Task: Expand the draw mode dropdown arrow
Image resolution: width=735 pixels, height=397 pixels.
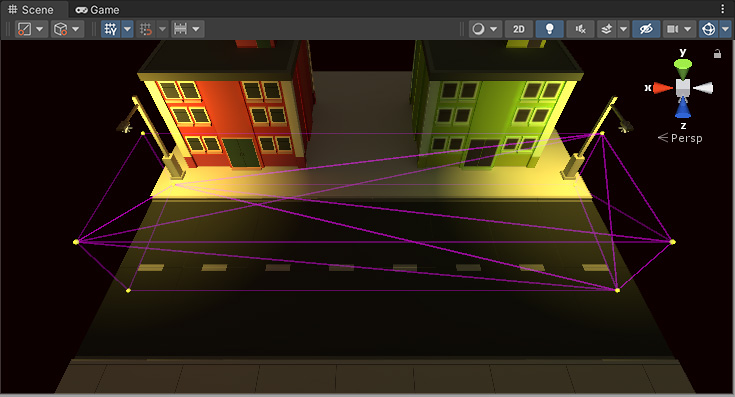Action: [494, 29]
